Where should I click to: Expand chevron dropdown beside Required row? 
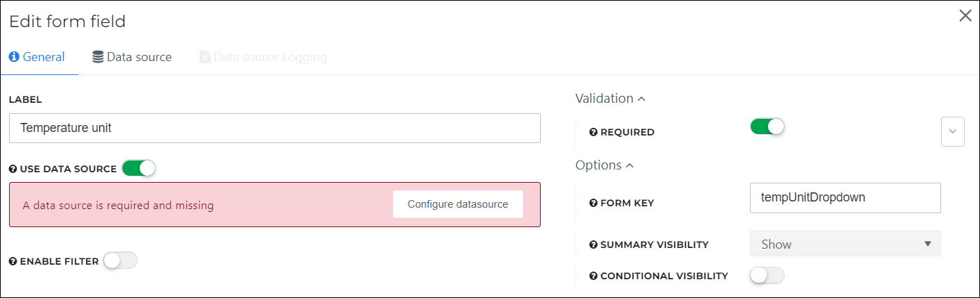[x=953, y=132]
